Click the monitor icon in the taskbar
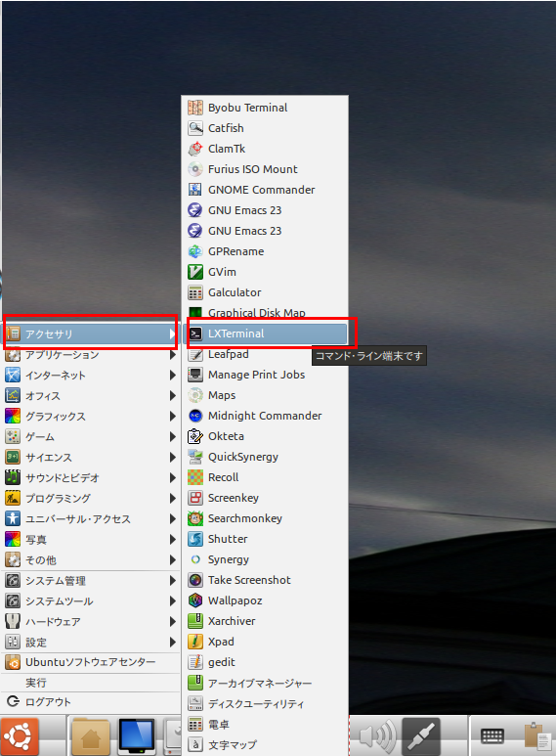This screenshot has width=556, height=756. point(137,736)
